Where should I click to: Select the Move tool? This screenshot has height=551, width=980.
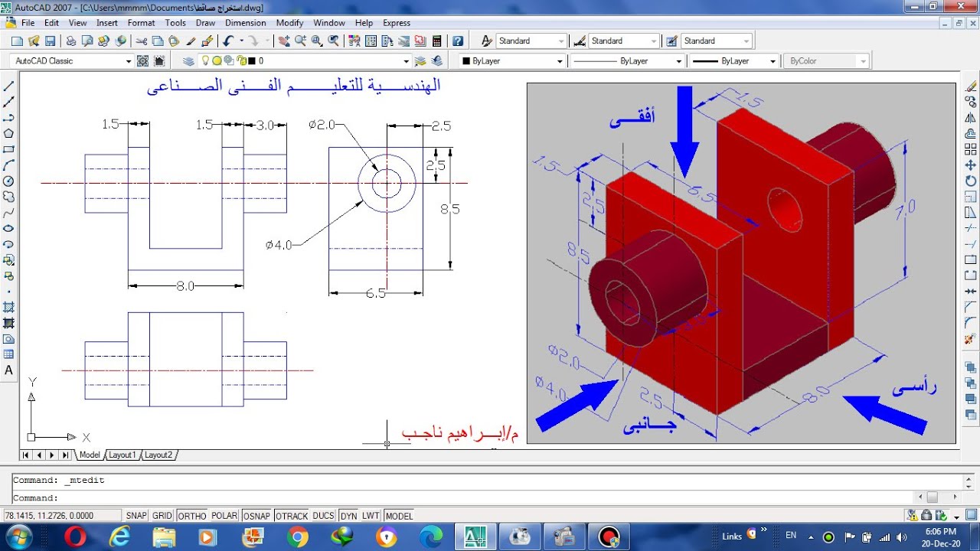pyautogui.click(x=971, y=165)
